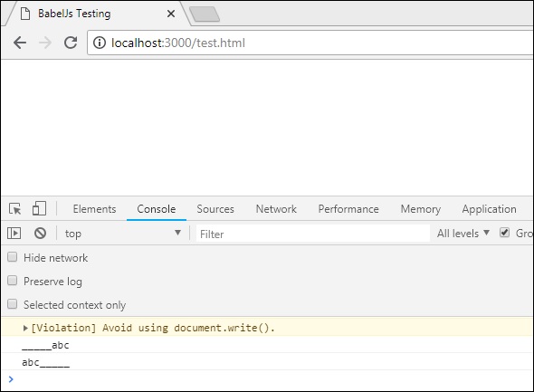Open the All levels dropdown
Viewport: 534px width, 392px height.
463,234
